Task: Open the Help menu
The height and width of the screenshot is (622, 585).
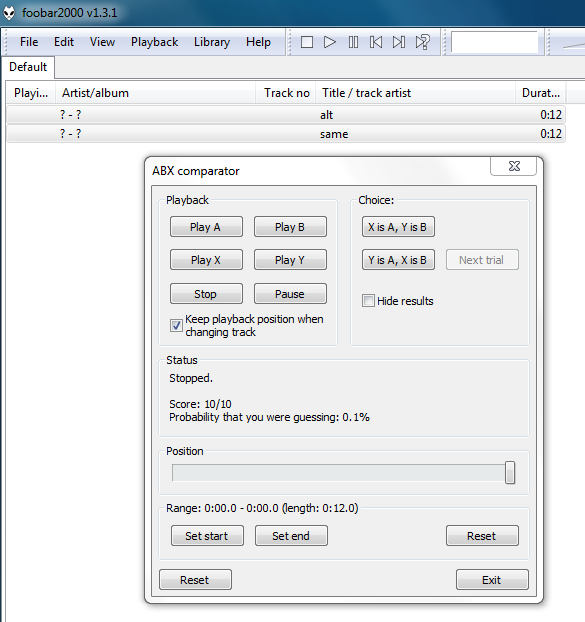Action: (258, 42)
